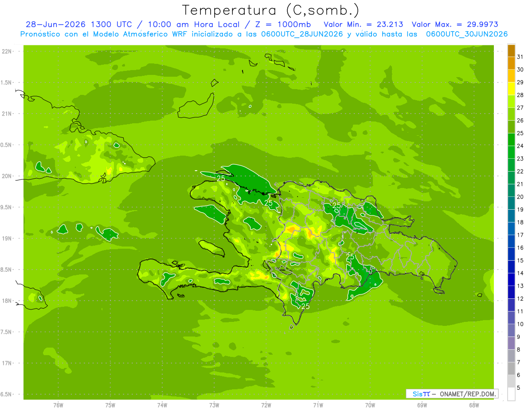
Task: Click the legend scale label "5"
Action: [x=519, y=388]
